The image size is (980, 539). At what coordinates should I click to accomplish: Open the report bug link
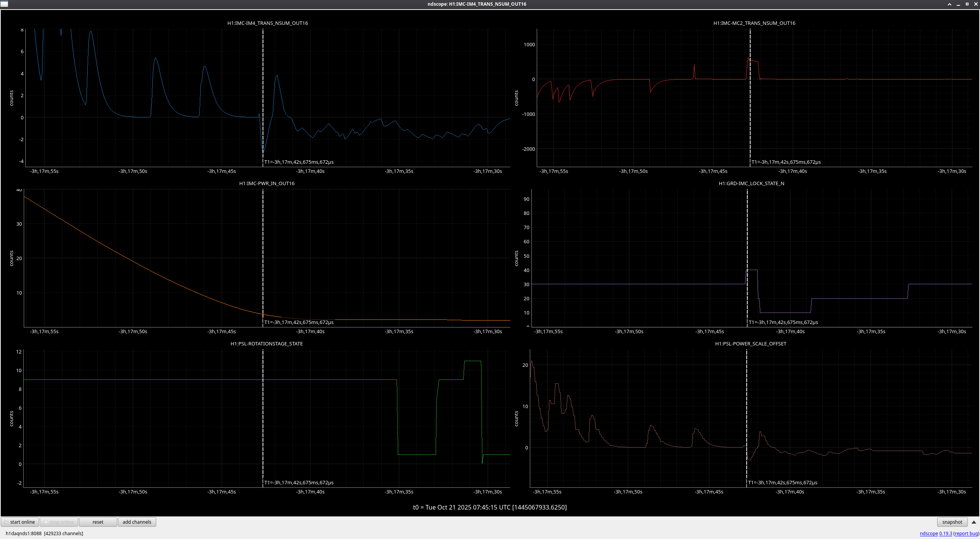click(x=966, y=533)
